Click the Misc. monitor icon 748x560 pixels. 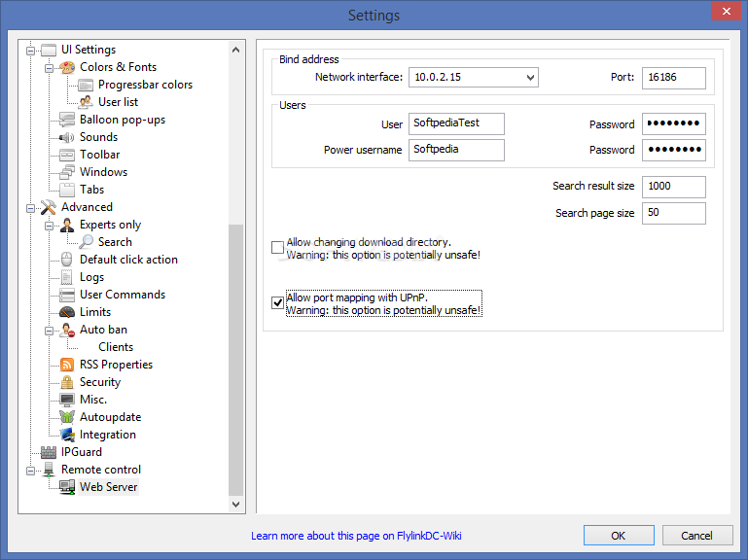[x=67, y=400]
